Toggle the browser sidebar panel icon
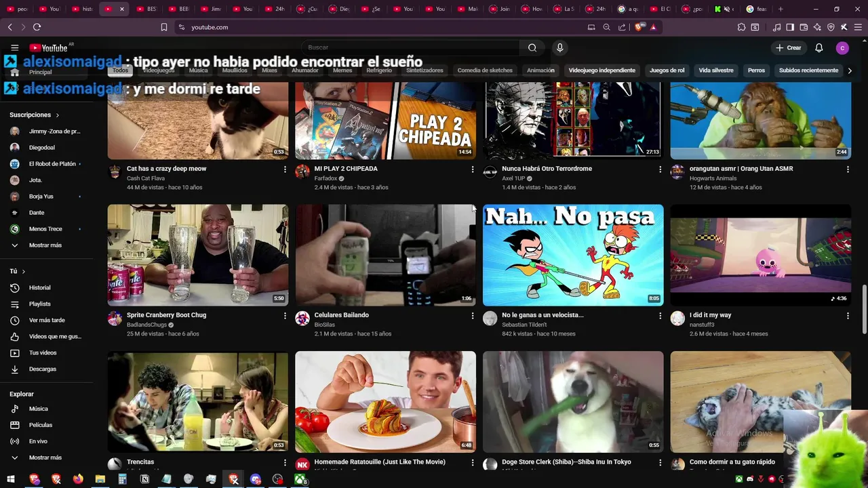The image size is (868, 488). [x=790, y=27]
